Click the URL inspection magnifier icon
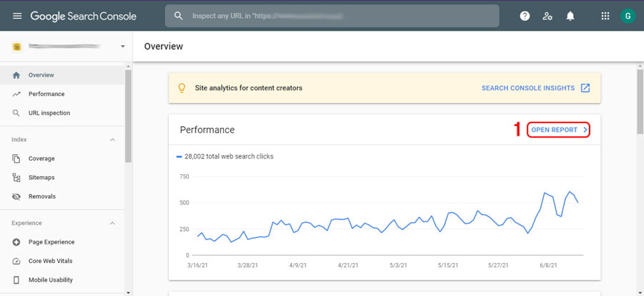The width and height of the screenshot is (644, 296). pos(16,113)
